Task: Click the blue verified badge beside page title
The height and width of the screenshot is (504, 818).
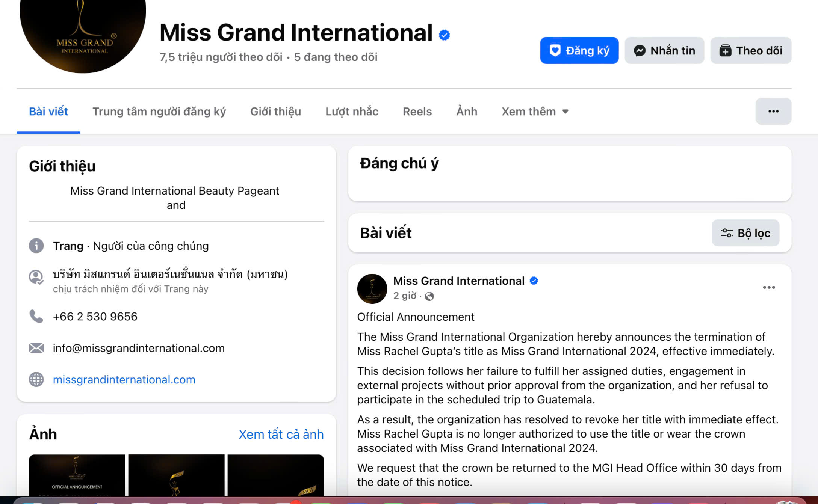Action: [444, 35]
